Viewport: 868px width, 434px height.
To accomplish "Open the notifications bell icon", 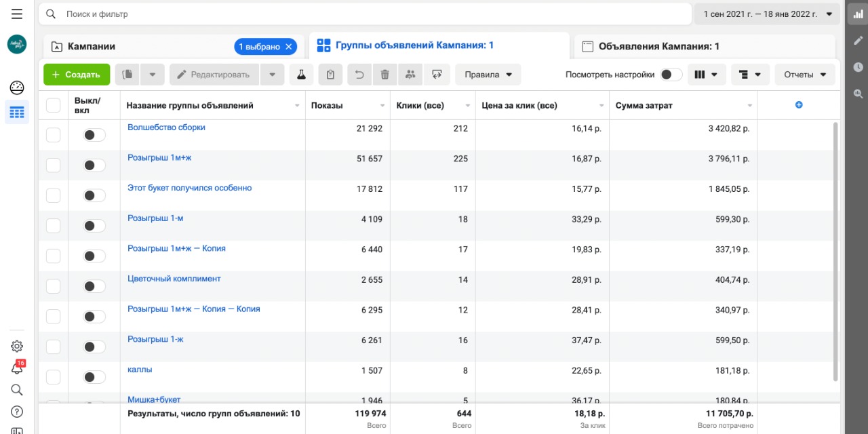I will point(17,368).
